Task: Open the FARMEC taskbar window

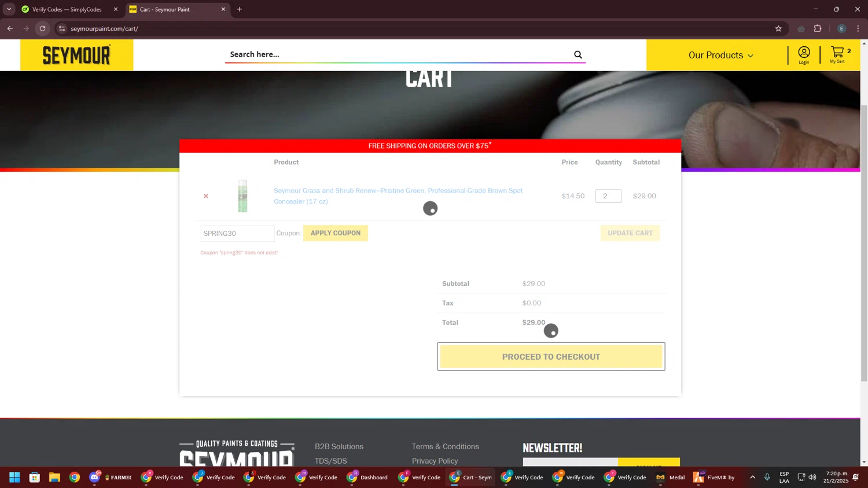Action: [x=118, y=477]
